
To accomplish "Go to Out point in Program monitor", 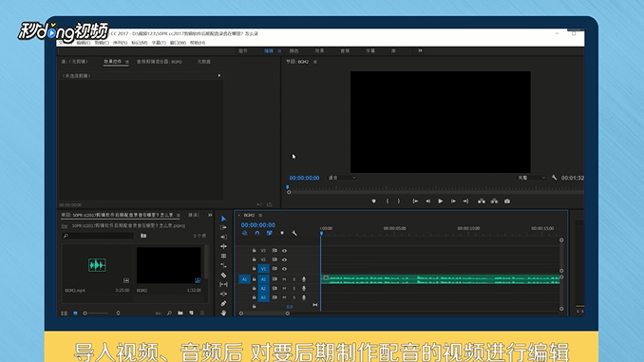I will [465, 200].
